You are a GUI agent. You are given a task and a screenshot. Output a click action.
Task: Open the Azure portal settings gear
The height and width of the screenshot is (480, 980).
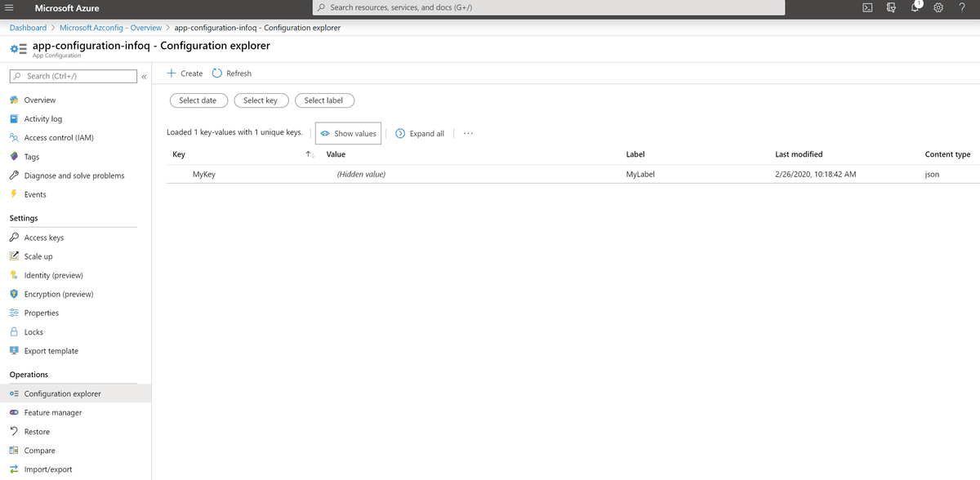[938, 8]
